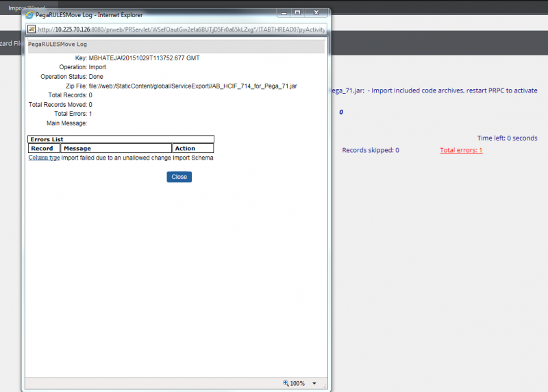Click the Import Schema action text
This screenshot has width=548, height=392.
click(x=193, y=158)
